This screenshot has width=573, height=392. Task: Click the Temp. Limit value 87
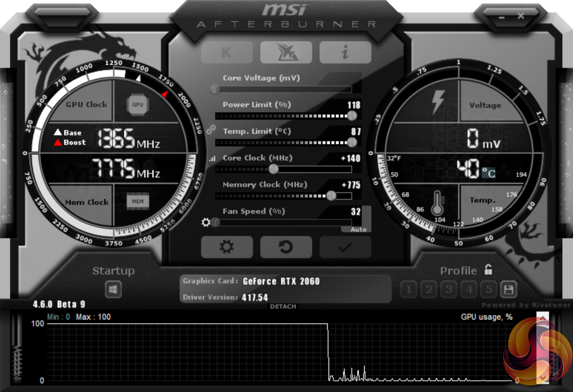356,132
